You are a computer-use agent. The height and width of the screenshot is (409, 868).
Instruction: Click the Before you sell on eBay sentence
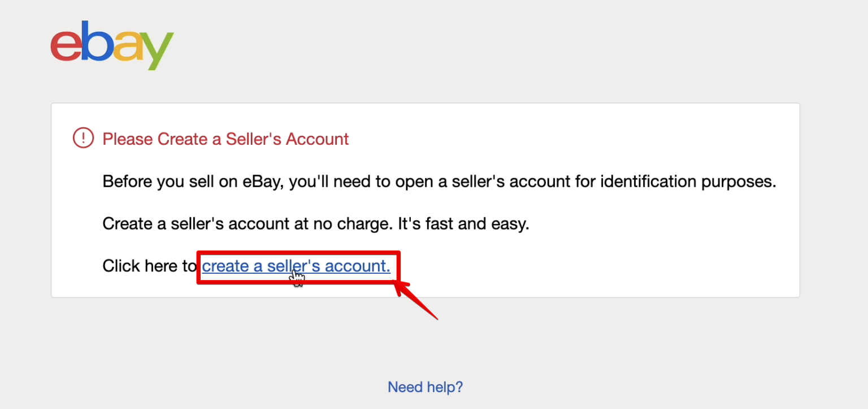click(x=439, y=182)
